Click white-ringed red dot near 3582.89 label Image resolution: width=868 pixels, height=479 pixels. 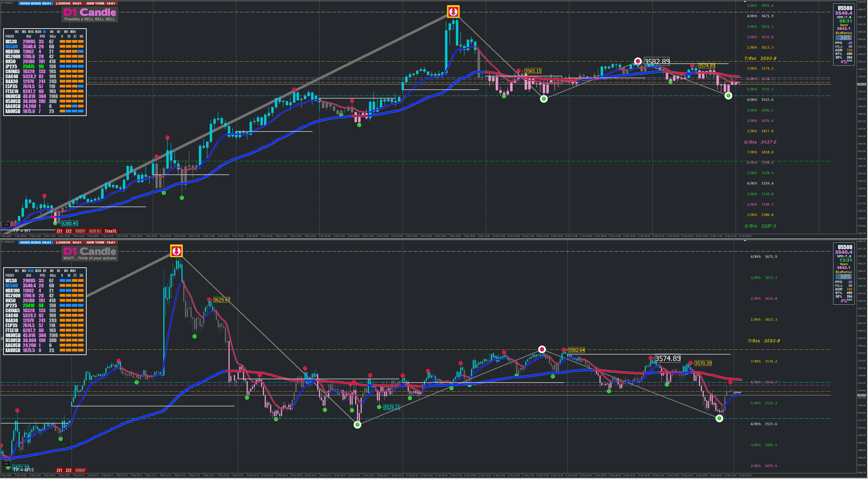pos(637,61)
